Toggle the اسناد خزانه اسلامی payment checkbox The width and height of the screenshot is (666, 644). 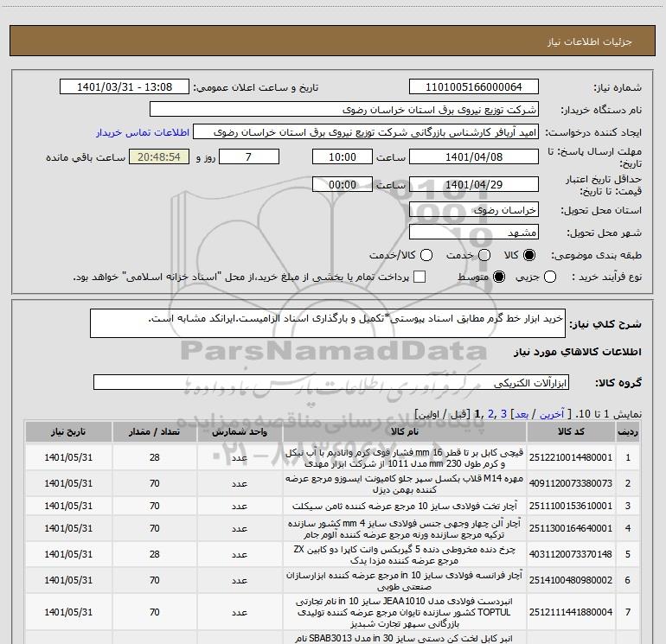click(x=419, y=277)
